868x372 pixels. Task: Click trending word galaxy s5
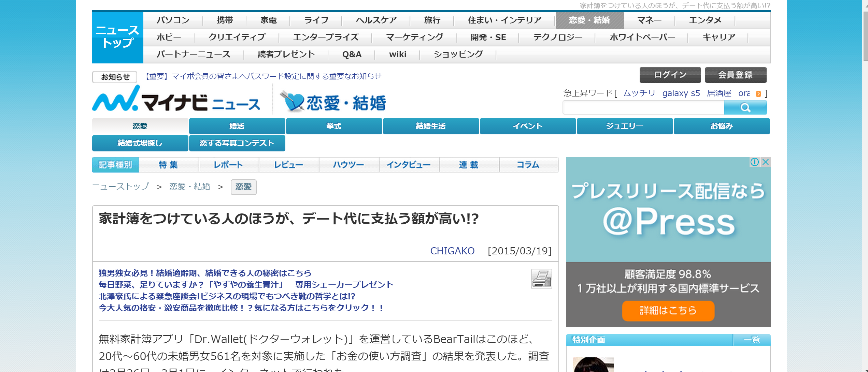pyautogui.click(x=681, y=93)
